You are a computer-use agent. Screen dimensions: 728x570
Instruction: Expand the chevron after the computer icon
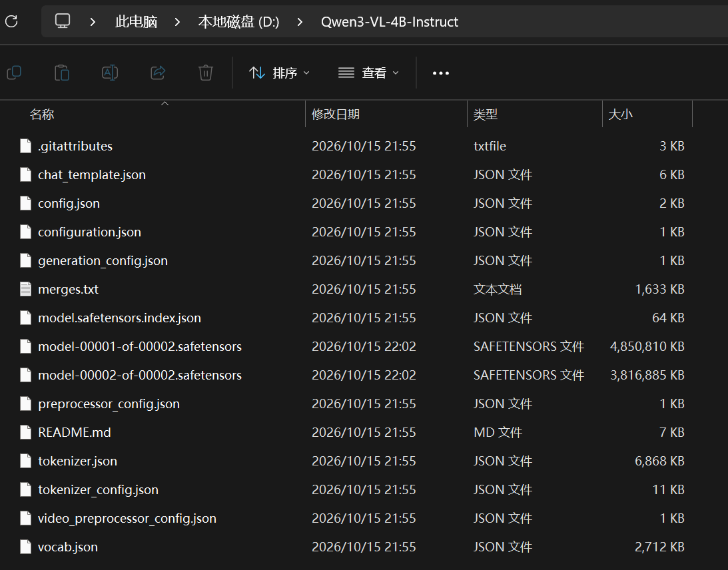[x=93, y=22]
